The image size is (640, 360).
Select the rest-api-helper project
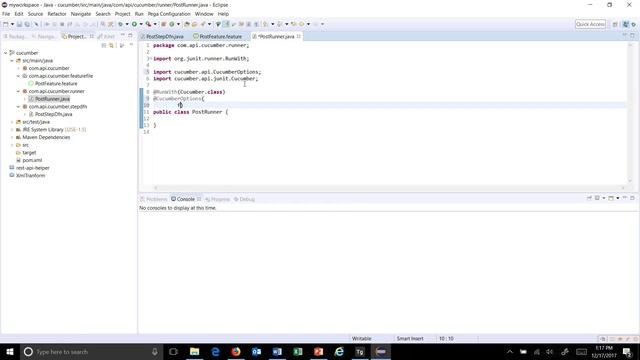33,168
